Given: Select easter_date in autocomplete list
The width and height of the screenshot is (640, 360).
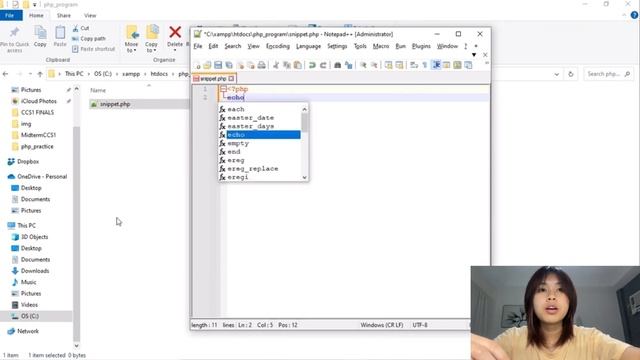Looking at the screenshot, I should [260, 118].
